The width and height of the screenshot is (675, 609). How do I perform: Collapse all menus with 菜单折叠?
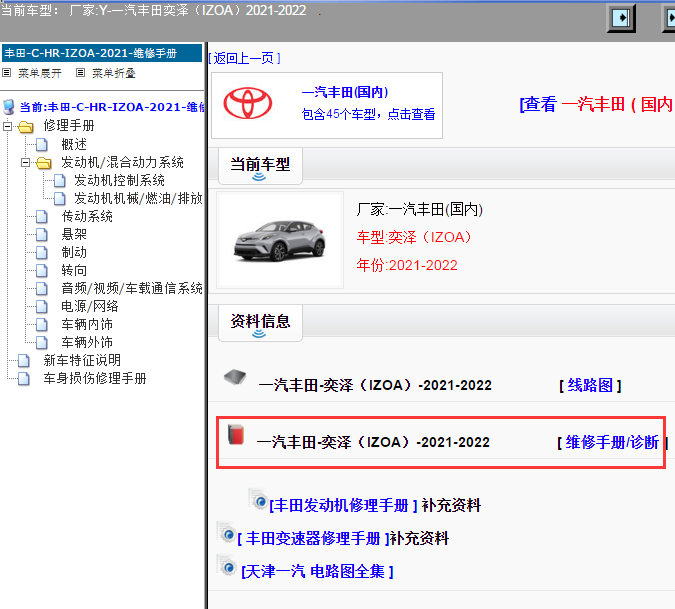[x=114, y=73]
